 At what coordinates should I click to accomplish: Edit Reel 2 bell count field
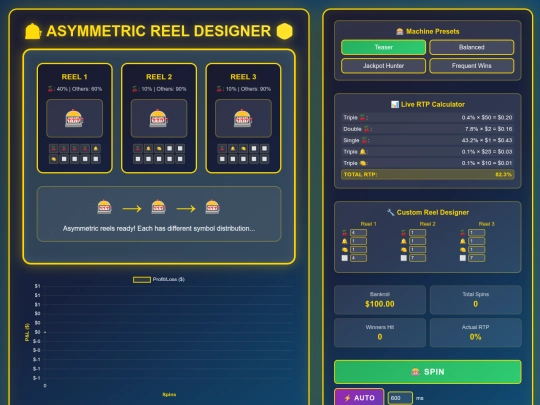tap(417, 241)
